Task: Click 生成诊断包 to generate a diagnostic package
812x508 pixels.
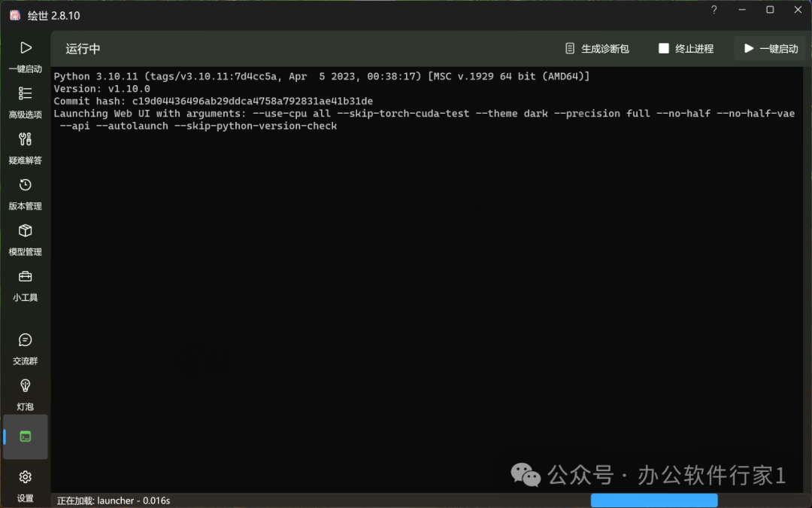Action: click(x=597, y=49)
